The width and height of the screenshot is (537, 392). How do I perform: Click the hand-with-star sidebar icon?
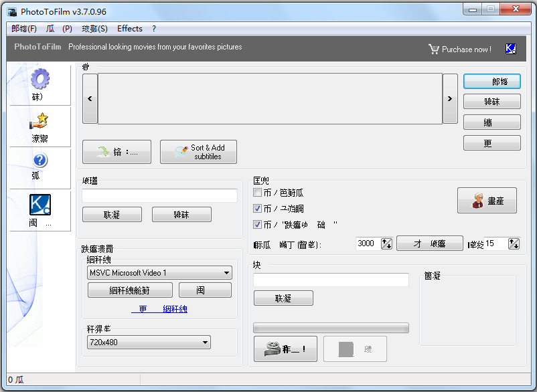[x=40, y=121]
